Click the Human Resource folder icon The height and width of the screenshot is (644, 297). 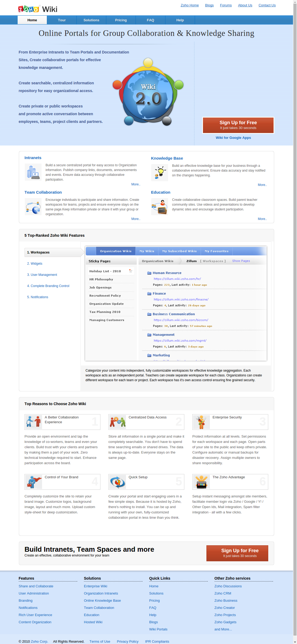149,273
